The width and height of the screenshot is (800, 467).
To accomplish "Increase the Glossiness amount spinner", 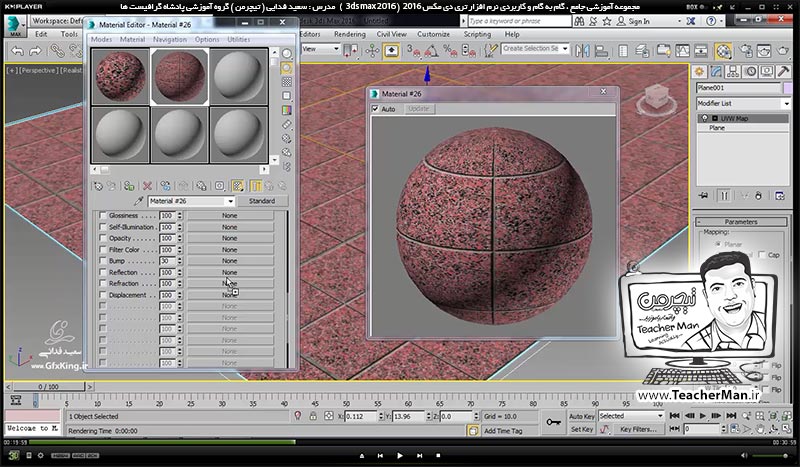I will pos(179,213).
